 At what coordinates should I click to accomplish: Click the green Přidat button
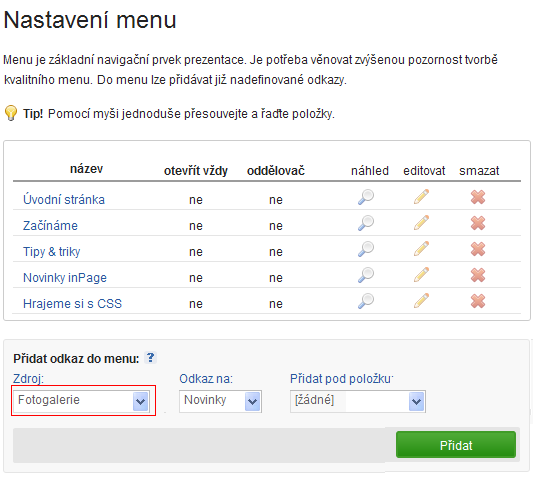pos(456,445)
